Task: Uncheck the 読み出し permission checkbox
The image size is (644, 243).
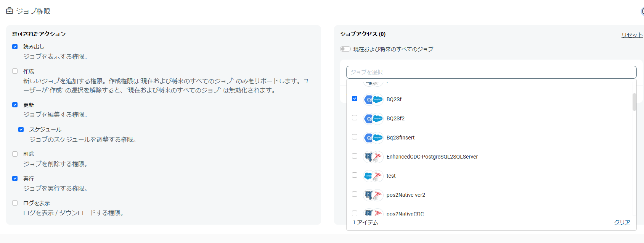Action: 15,47
